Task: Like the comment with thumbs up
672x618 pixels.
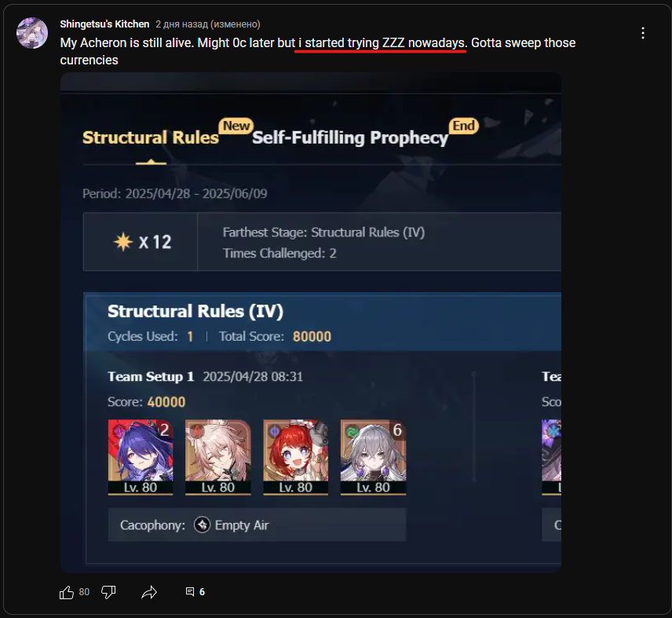Action: click(67, 592)
